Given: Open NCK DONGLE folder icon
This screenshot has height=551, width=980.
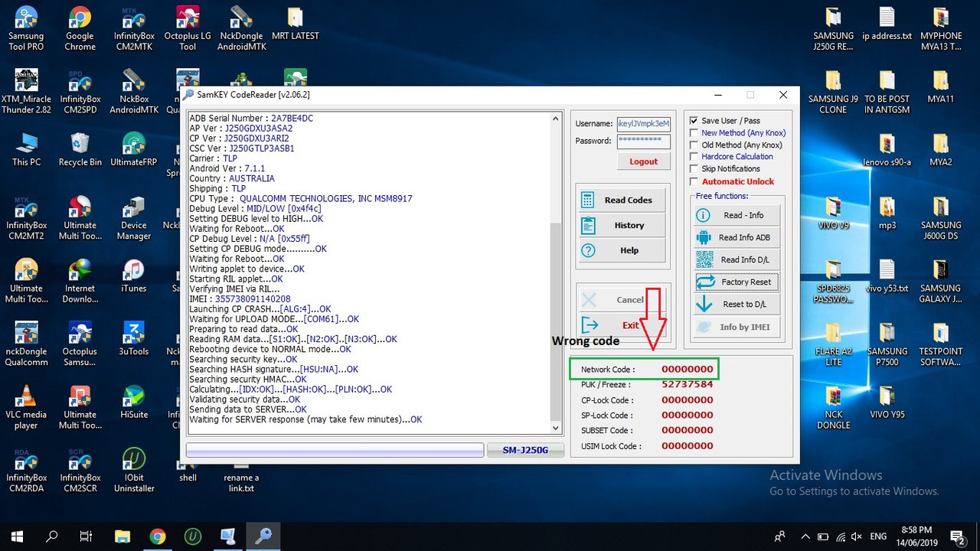Looking at the screenshot, I should [833, 407].
